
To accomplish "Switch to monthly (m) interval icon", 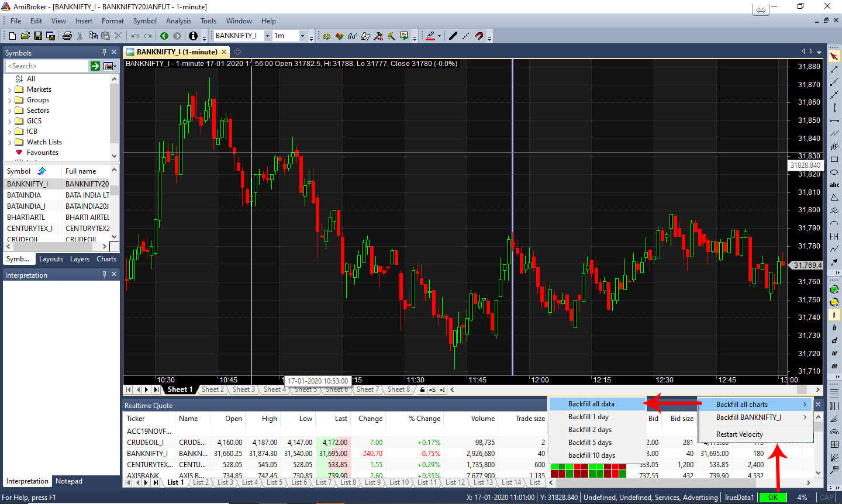I will tap(834, 367).
